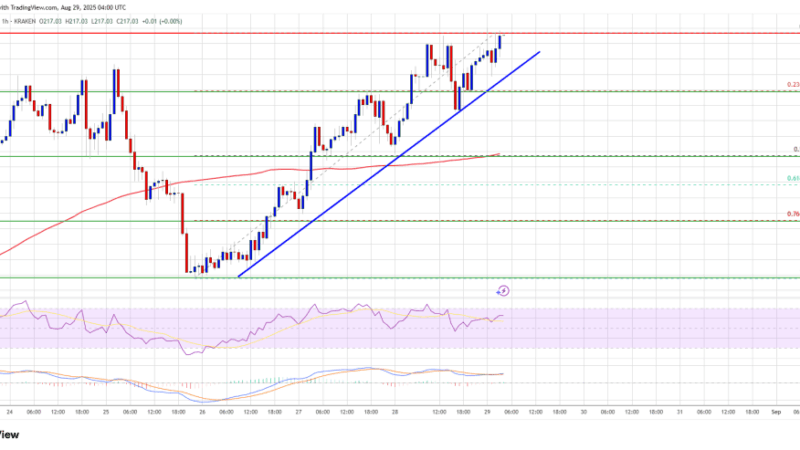The image size is (800, 450).
Task: Click the Sep label on time axis
Action: pos(776,412)
